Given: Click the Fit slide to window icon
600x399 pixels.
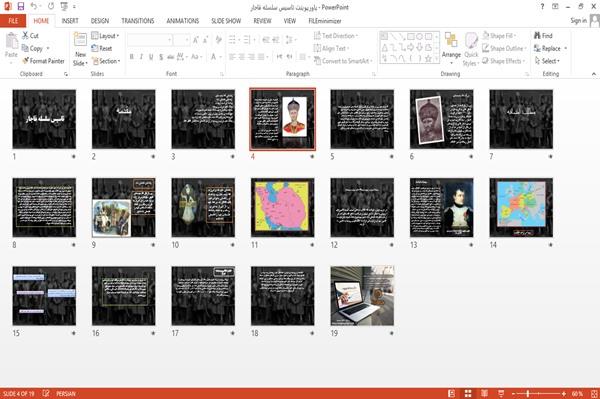Looking at the screenshot, I should click(x=594, y=393).
